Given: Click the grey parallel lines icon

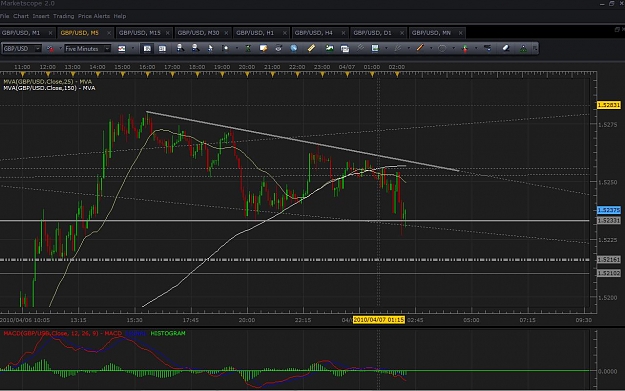Looking at the screenshot, I should tap(360, 48).
